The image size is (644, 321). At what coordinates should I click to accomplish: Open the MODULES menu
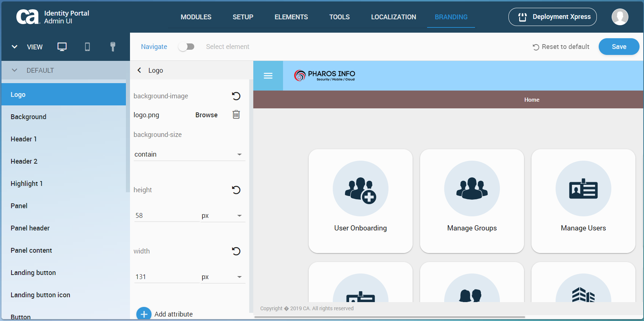196,17
